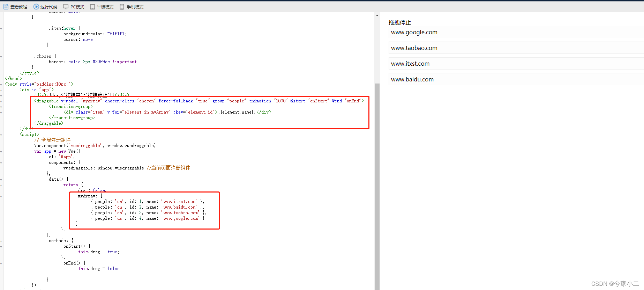Collapse the .item:hover CSS block fold arrow
Image resolution: width=644 pixels, height=290 pixels.
pos(1,29)
